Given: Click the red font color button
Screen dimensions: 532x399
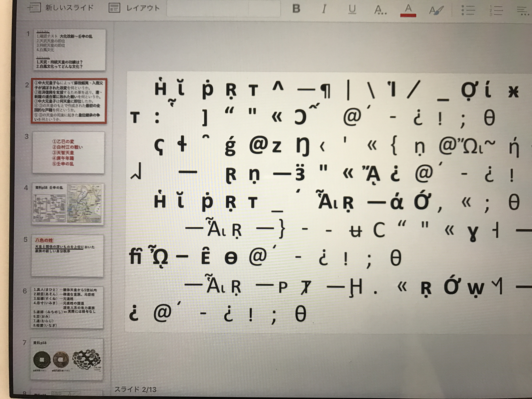Looking at the screenshot, I should point(408,10).
